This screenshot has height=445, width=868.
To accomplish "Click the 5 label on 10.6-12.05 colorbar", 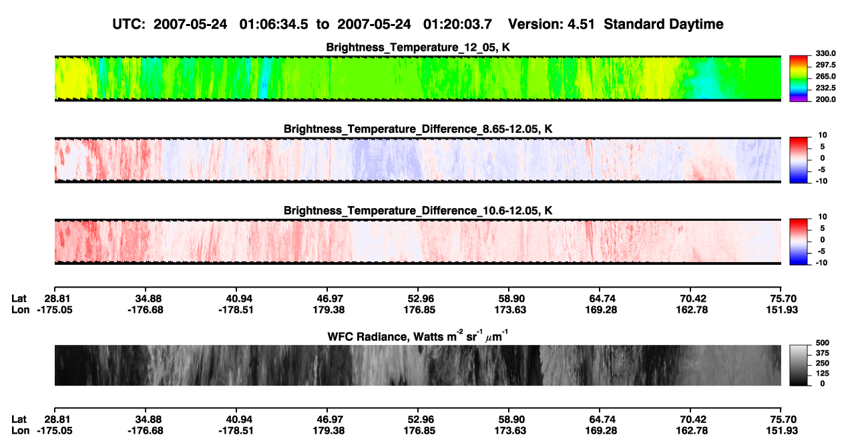I will pos(824,228).
